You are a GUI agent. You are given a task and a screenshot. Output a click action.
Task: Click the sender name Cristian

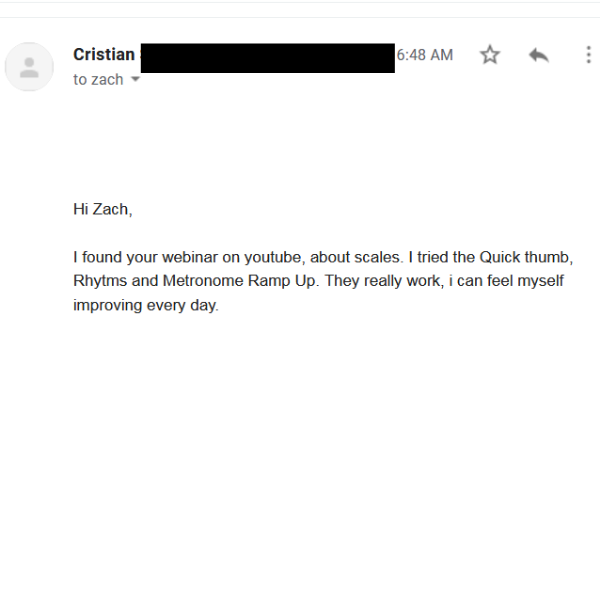pyautogui.click(x=104, y=55)
